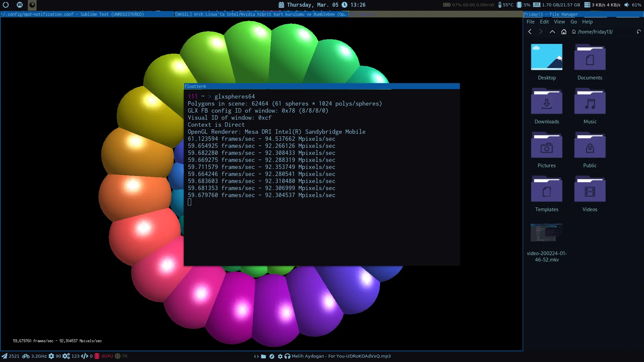Open the Music folder
The width and height of the screenshot is (644, 362).
point(590,106)
